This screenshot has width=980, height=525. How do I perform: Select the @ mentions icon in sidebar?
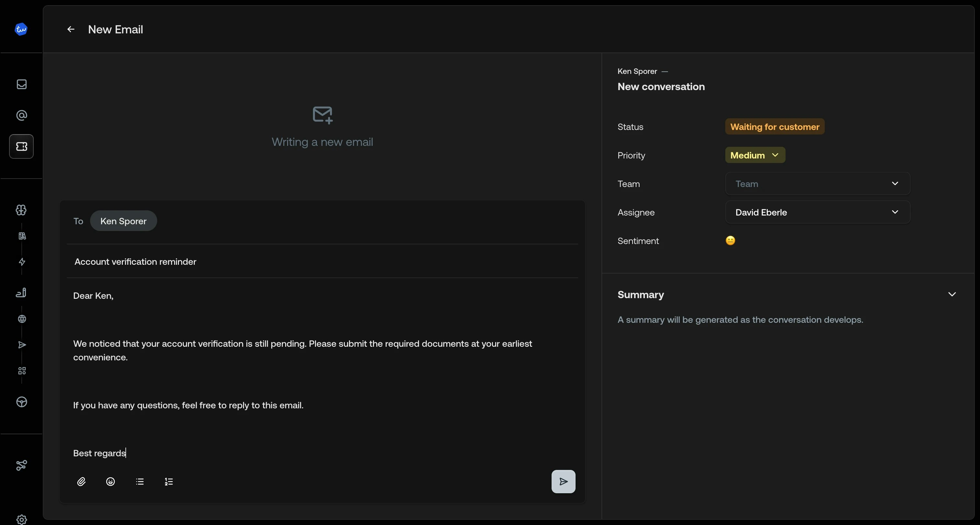pyautogui.click(x=21, y=115)
